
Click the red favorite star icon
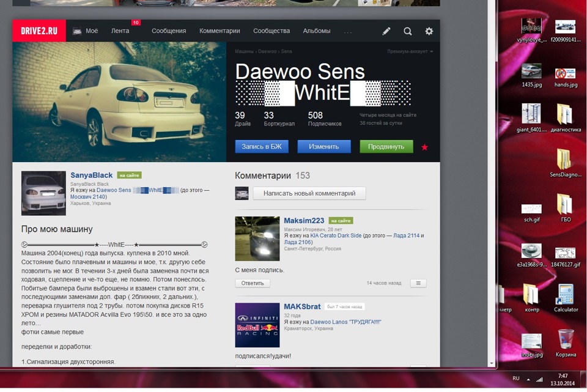click(x=424, y=147)
